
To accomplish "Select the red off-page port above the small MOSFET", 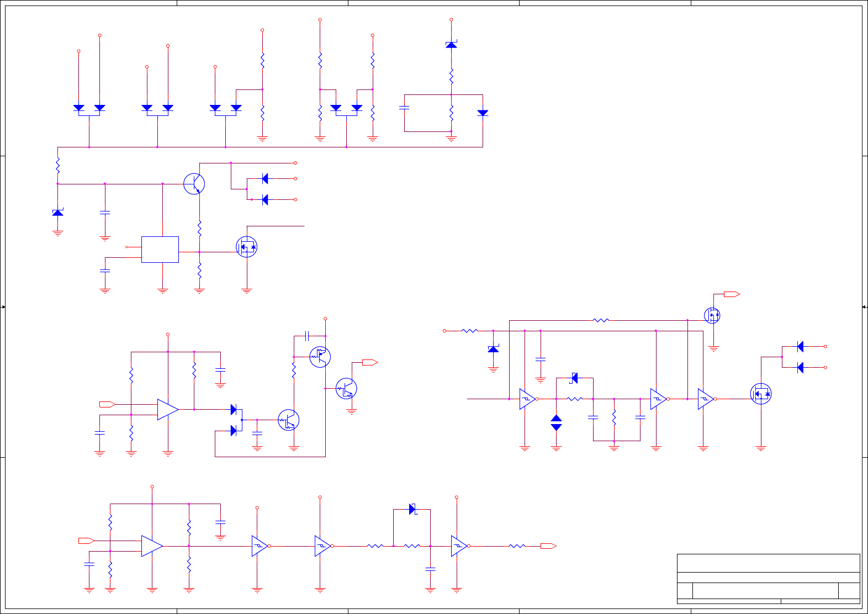I will [732, 294].
